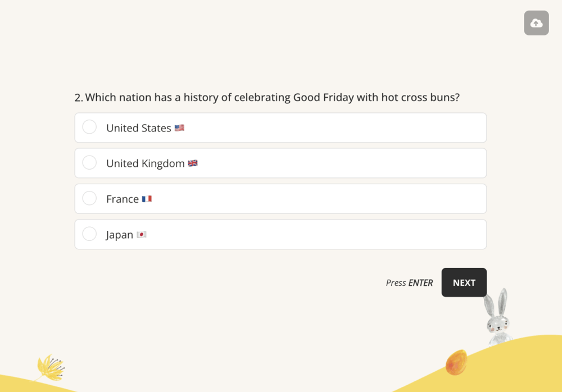Click the United Kingdom flag emoji

193,163
